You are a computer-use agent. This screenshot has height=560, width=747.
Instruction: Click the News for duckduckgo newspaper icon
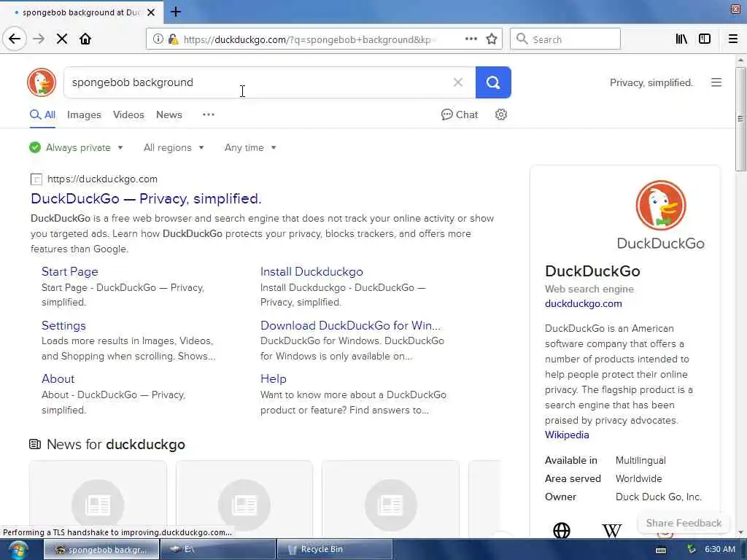click(x=35, y=444)
